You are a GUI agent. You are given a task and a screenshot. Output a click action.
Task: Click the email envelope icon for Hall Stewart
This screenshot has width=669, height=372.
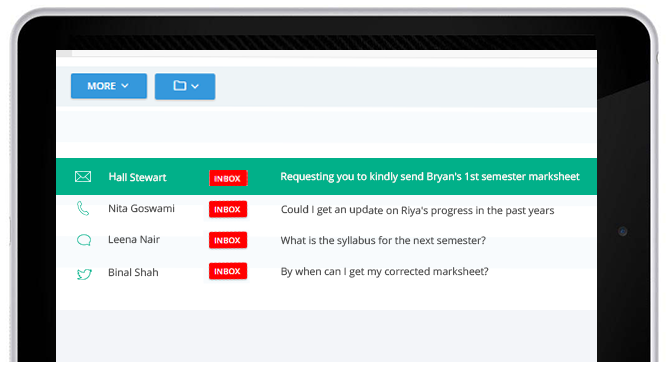pos(83,177)
